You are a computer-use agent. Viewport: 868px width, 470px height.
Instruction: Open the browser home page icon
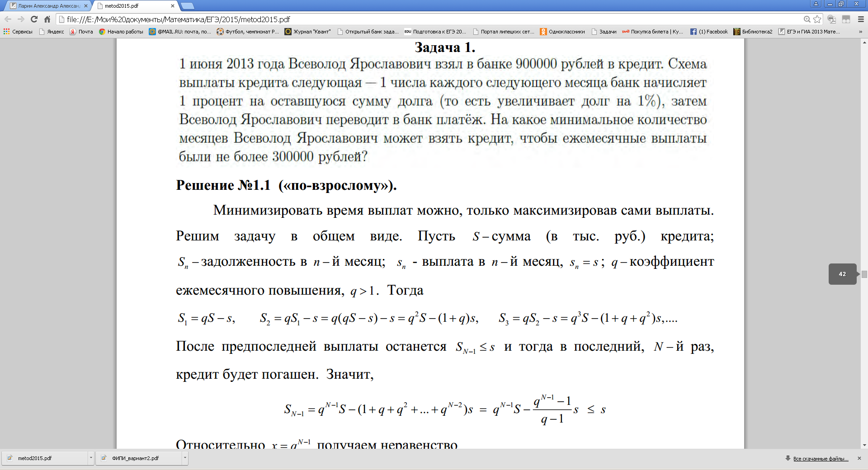(x=47, y=19)
